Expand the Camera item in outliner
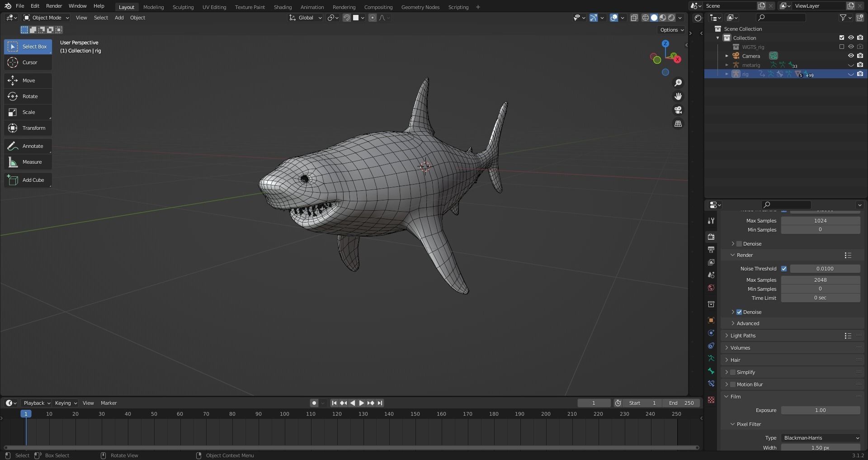 727,56
